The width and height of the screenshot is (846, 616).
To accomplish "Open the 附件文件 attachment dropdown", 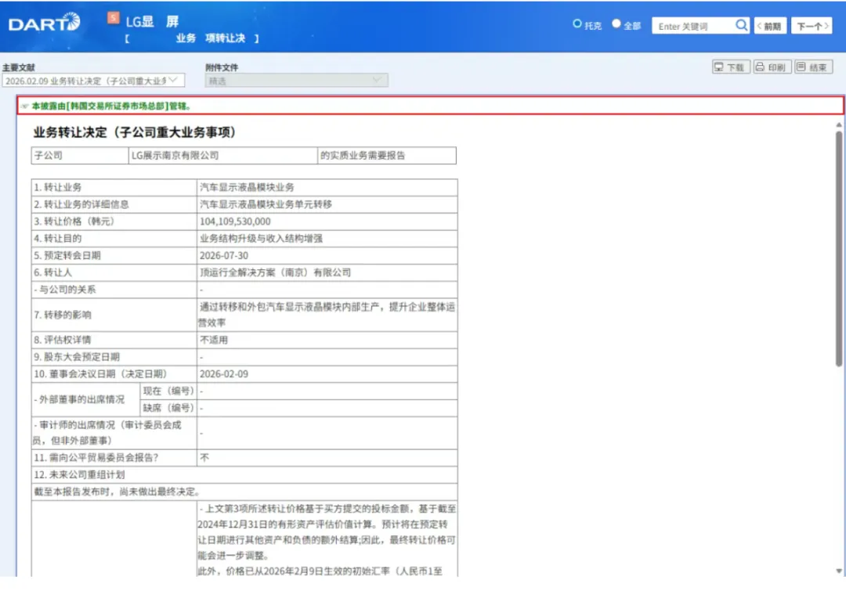I will 296,81.
